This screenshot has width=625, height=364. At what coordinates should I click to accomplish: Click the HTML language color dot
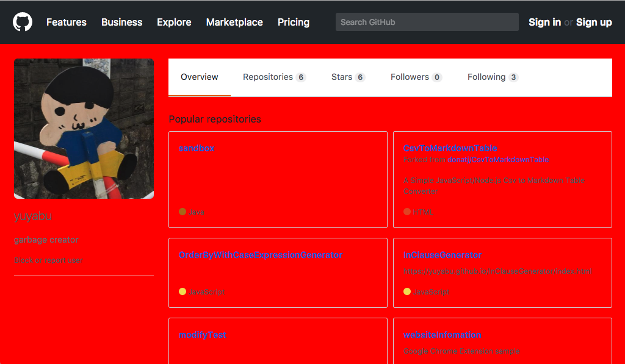(x=407, y=212)
